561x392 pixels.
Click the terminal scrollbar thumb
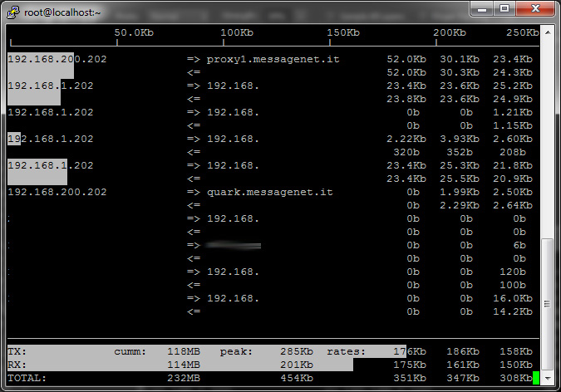pos(547,306)
